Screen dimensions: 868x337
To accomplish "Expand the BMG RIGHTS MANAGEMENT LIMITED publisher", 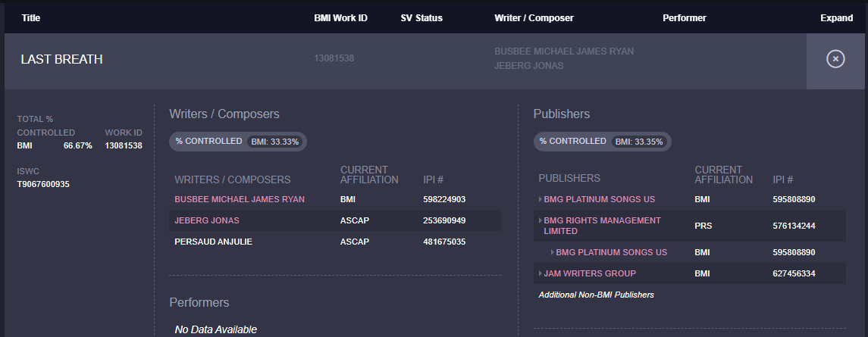I will click(541, 220).
